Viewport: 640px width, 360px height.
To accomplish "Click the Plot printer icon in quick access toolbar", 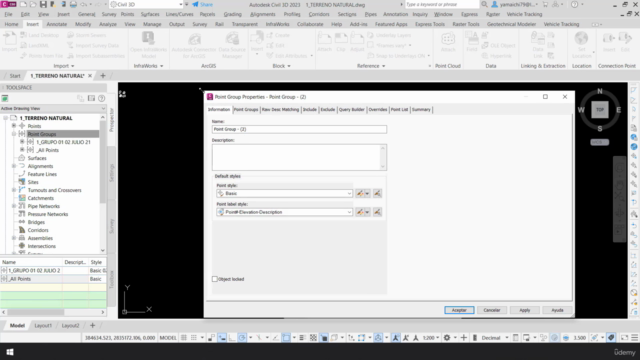I will coord(73,4).
